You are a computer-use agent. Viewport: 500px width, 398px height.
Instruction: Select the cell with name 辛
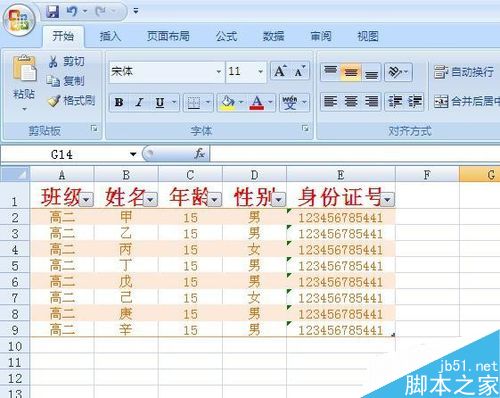coord(126,330)
